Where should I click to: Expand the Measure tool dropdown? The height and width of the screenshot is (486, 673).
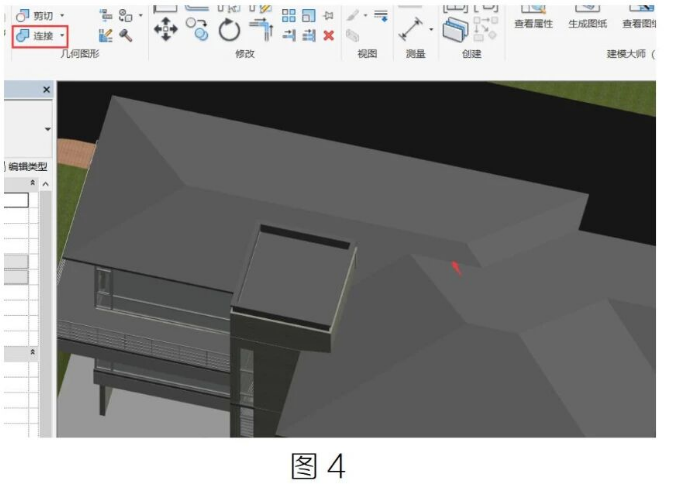(431, 29)
